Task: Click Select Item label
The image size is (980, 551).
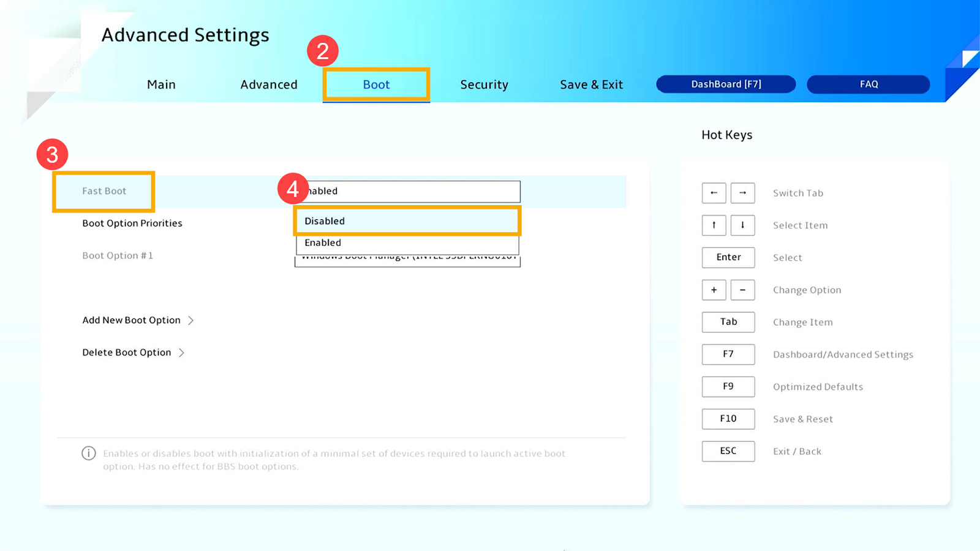Action: pos(800,225)
